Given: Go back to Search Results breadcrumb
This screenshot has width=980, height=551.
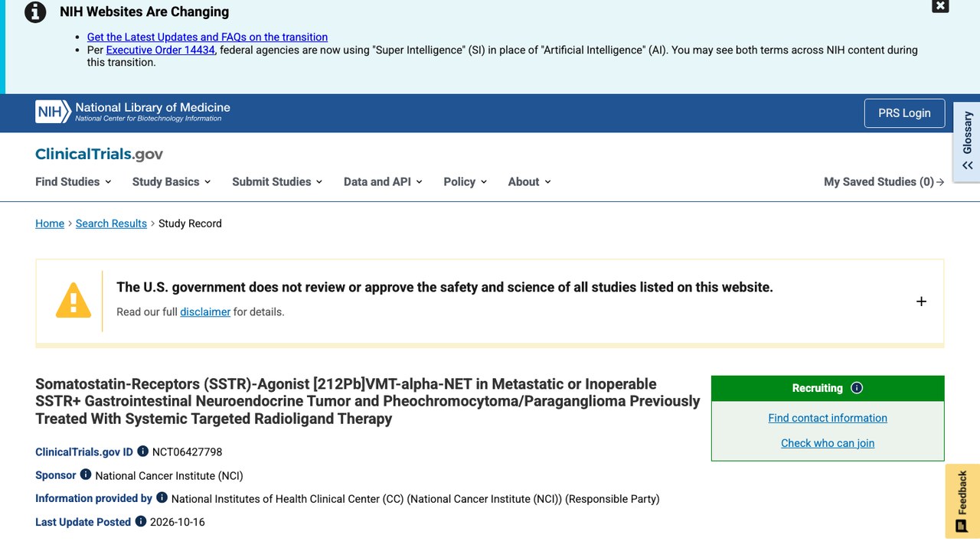Looking at the screenshot, I should (111, 223).
